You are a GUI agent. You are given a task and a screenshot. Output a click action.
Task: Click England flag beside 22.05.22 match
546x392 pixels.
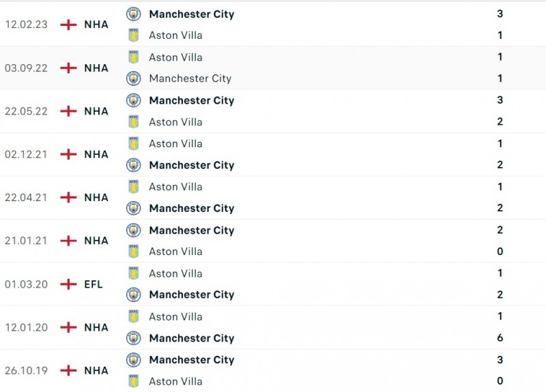pos(68,111)
